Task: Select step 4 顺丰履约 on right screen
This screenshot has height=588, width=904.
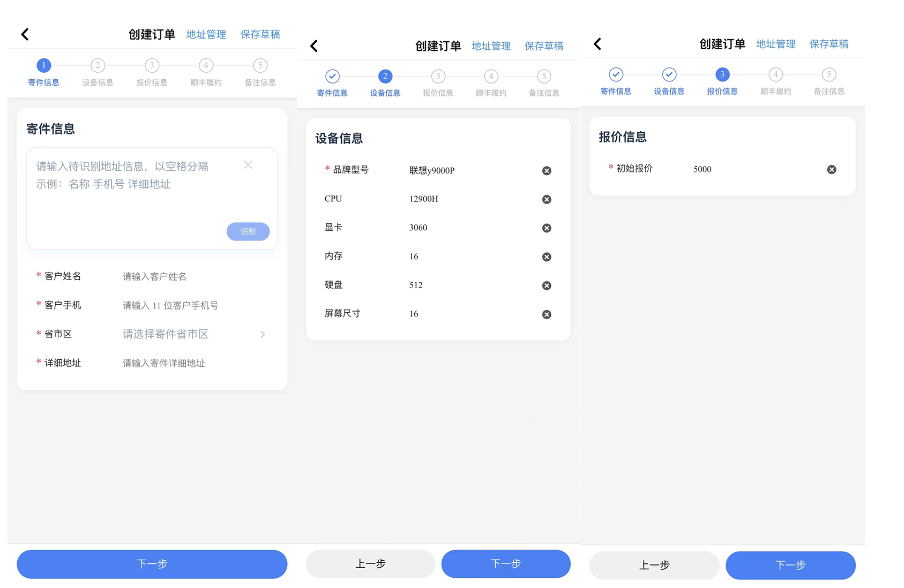Action: pos(775,82)
